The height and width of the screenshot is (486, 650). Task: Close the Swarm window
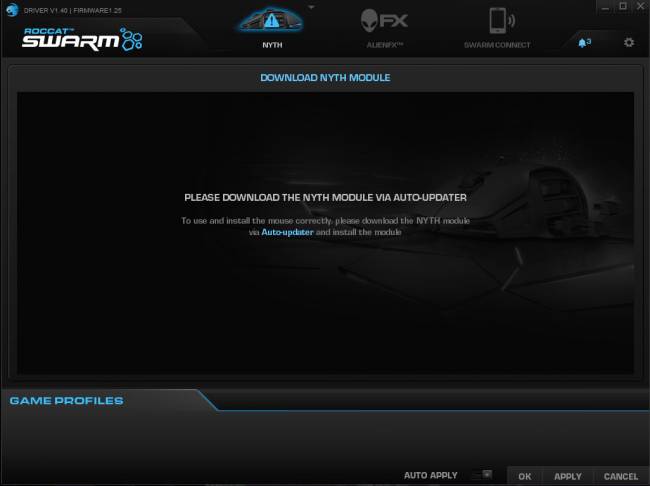640,6
